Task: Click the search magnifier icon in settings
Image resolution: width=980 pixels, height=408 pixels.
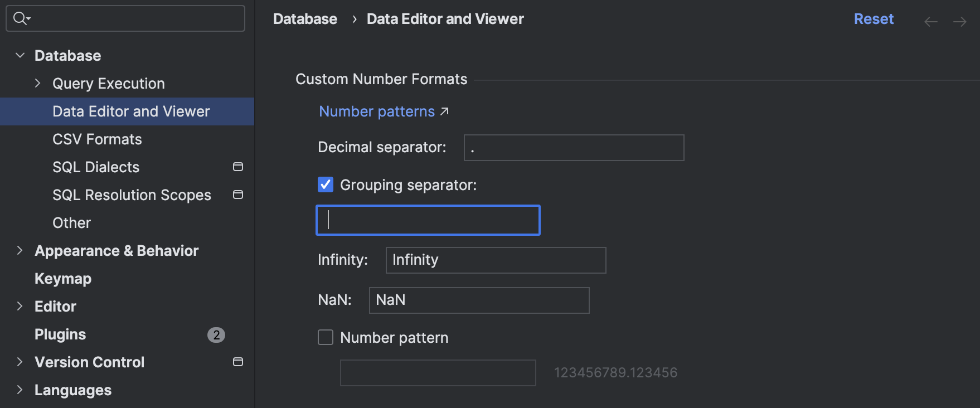Action: click(x=21, y=18)
